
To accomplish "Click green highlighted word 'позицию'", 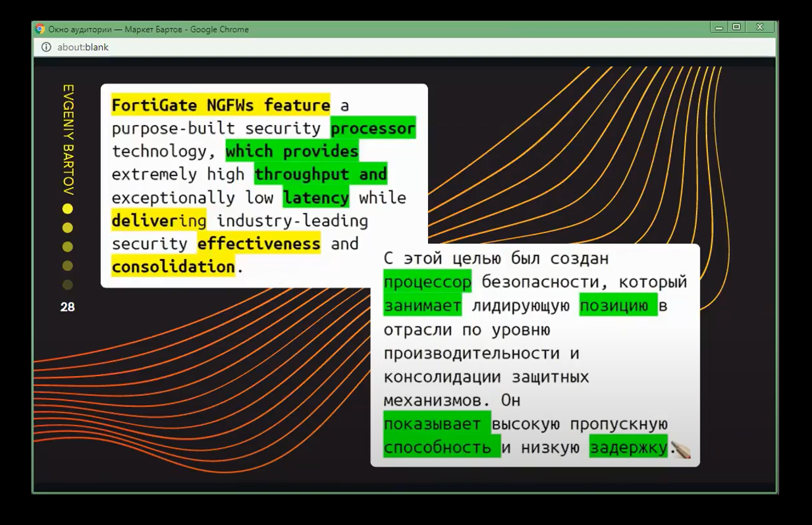I will pos(618,306).
